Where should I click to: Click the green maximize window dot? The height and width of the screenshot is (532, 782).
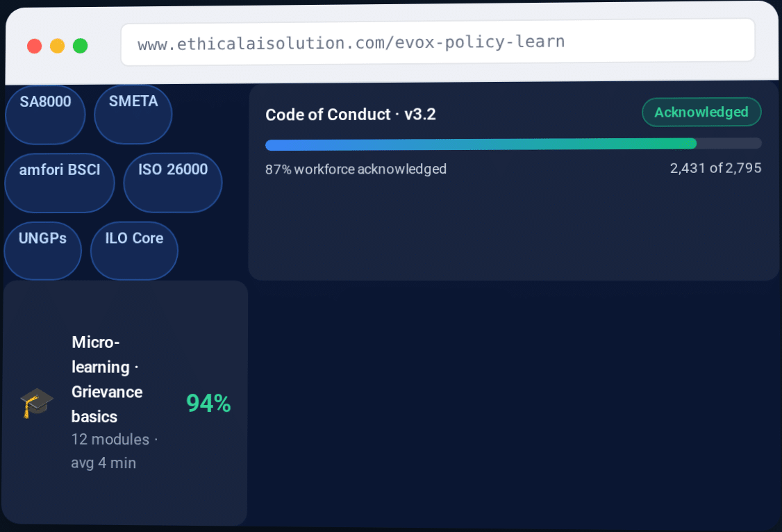click(81, 46)
